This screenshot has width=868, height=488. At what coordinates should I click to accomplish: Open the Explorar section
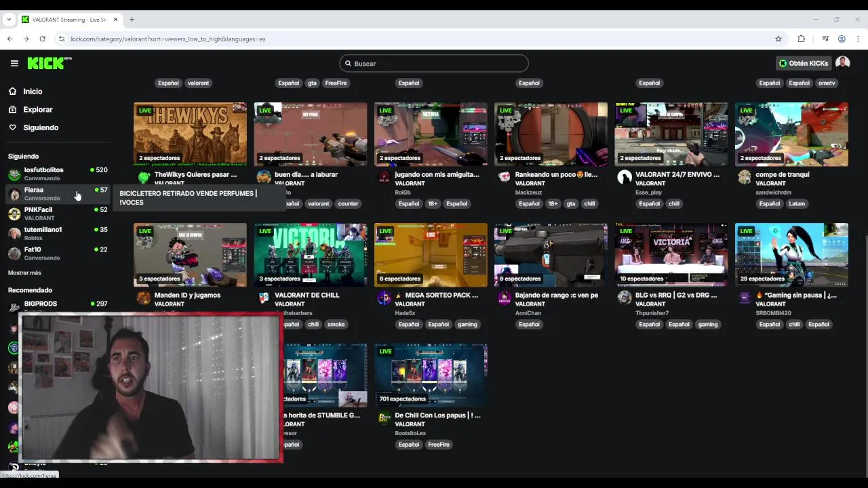pyautogui.click(x=37, y=110)
